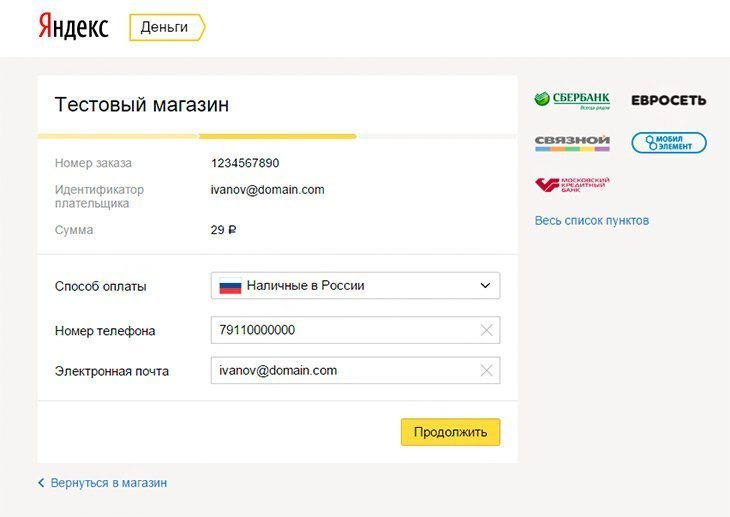Open the Деньги service badge

[167, 27]
